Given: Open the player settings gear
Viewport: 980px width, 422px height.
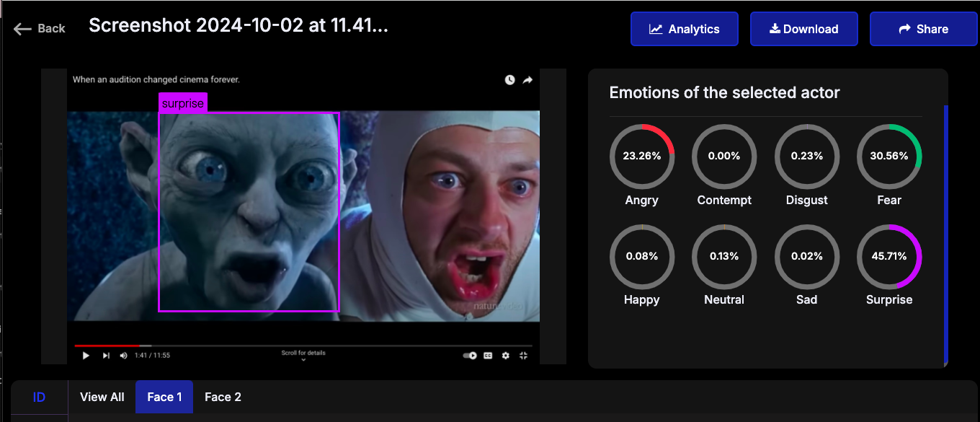Looking at the screenshot, I should [x=506, y=355].
